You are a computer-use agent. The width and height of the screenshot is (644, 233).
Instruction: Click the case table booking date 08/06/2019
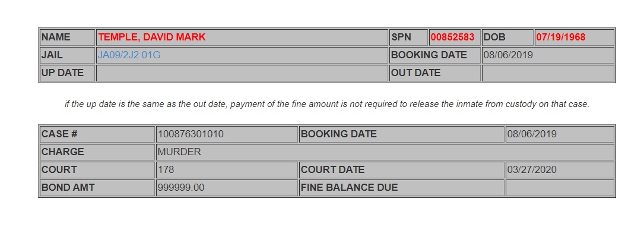tap(532, 134)
